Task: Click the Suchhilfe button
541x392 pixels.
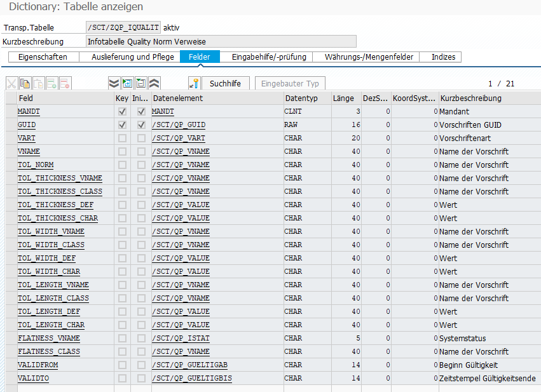Action: click(224, 83)
